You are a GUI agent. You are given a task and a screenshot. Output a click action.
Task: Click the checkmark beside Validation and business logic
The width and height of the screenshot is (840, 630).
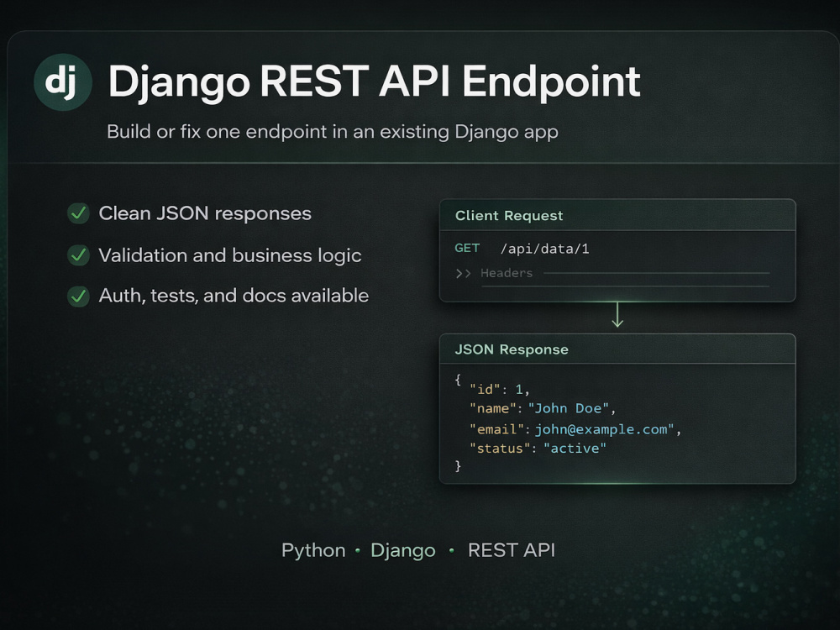coord(78,255)
